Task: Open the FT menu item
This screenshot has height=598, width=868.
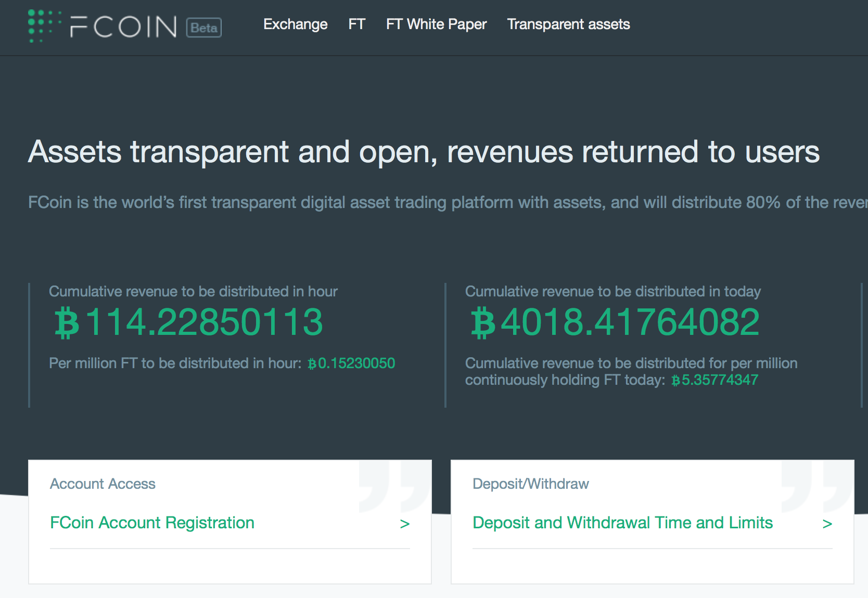Action: pos(357,24)
